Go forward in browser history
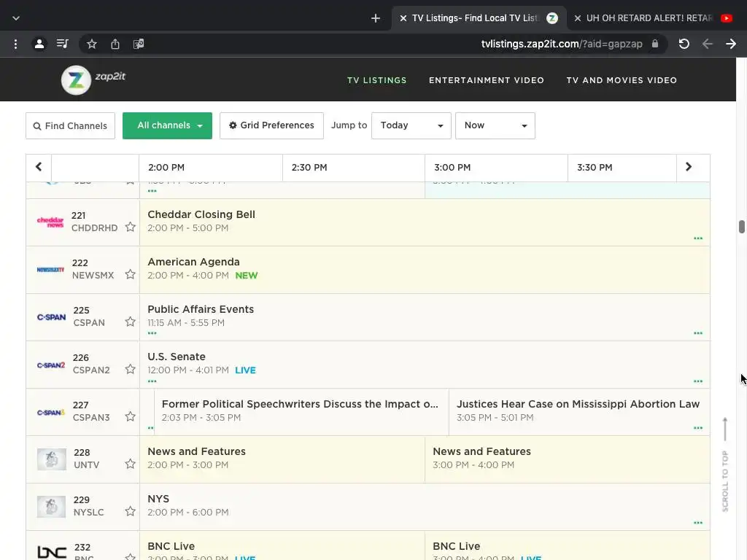The width and height of the screenshot is (747, 560). [731, 44]
